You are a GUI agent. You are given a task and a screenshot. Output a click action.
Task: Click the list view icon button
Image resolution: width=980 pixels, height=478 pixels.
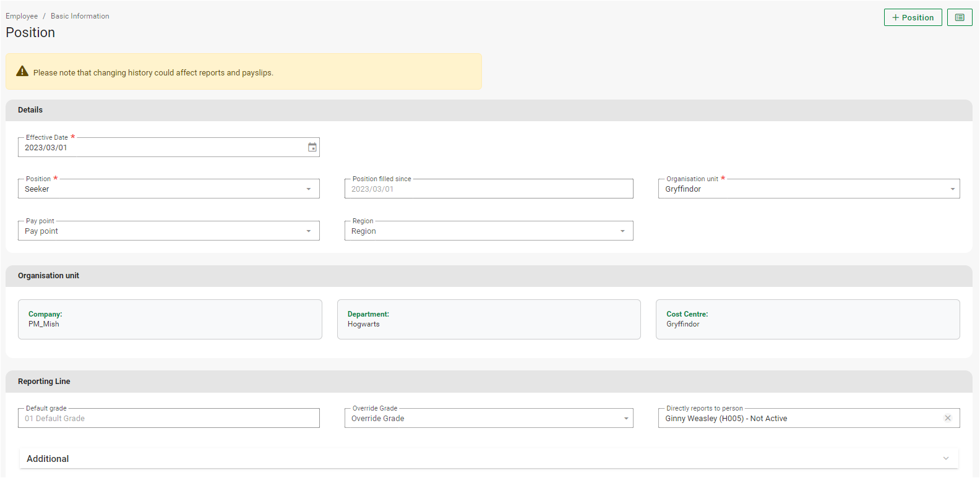tap(959, 17)
